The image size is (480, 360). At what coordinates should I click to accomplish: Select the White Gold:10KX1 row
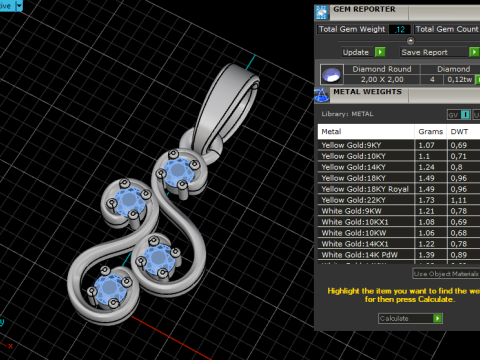399,222
